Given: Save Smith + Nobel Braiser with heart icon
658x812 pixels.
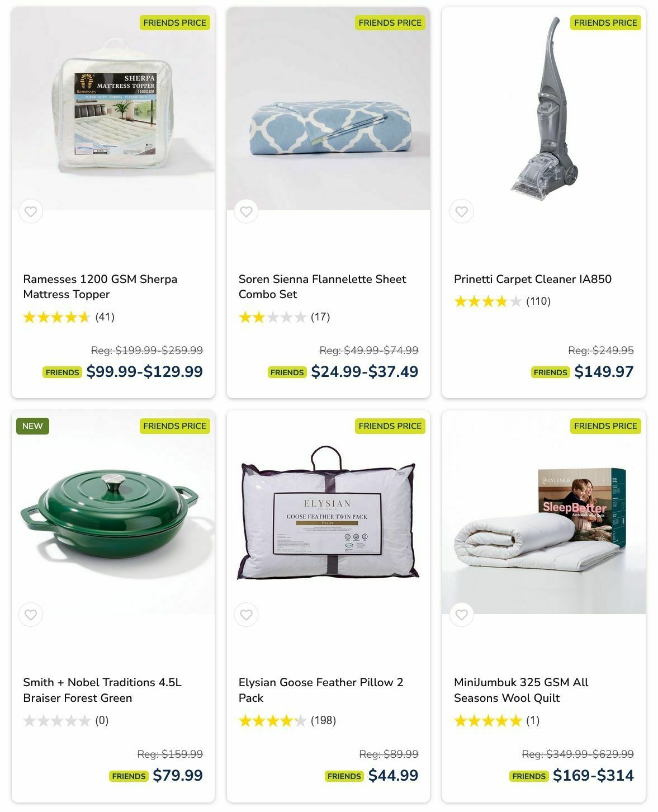Looking at the screenshot, I should coord(31,615).
